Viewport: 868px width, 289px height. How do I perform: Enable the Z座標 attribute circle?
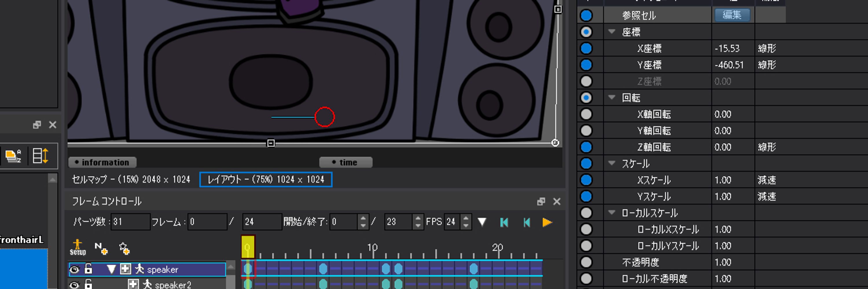click(x=586, y=81)
